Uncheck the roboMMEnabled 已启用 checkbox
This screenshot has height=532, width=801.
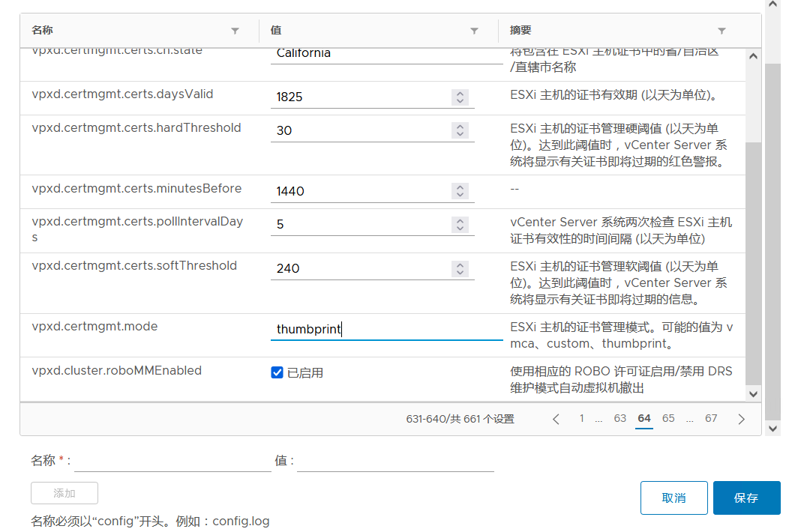tap(277, 372)
